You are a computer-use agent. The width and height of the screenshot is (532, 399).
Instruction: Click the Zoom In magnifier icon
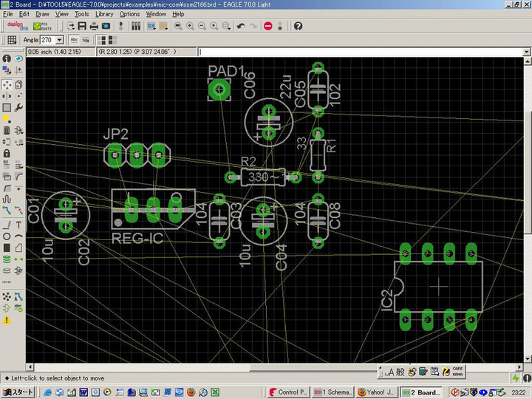click(191, 26)
